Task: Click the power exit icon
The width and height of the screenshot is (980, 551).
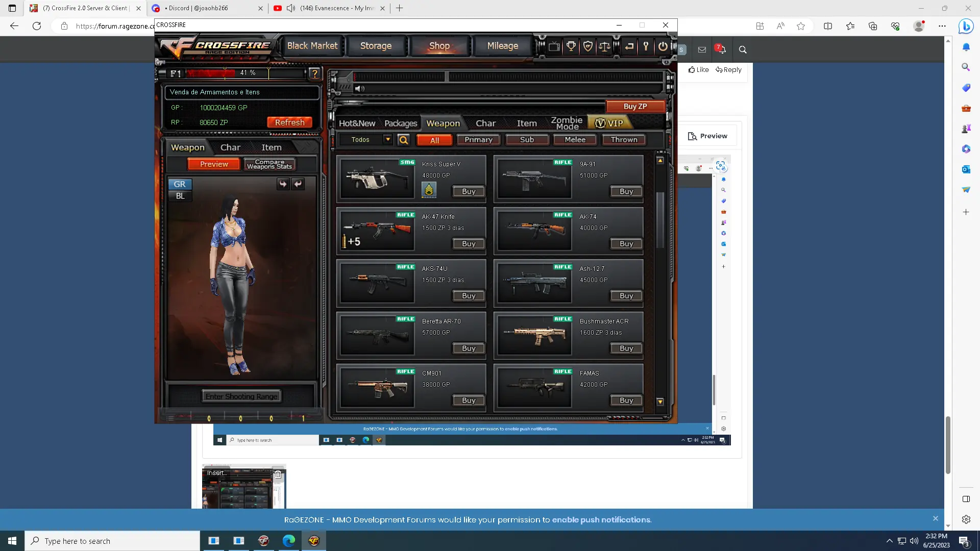Action: (663, 46)
